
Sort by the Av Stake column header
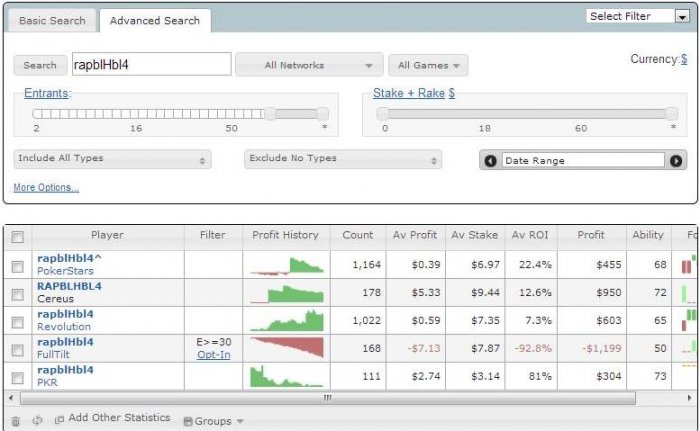tap(475, 235)
